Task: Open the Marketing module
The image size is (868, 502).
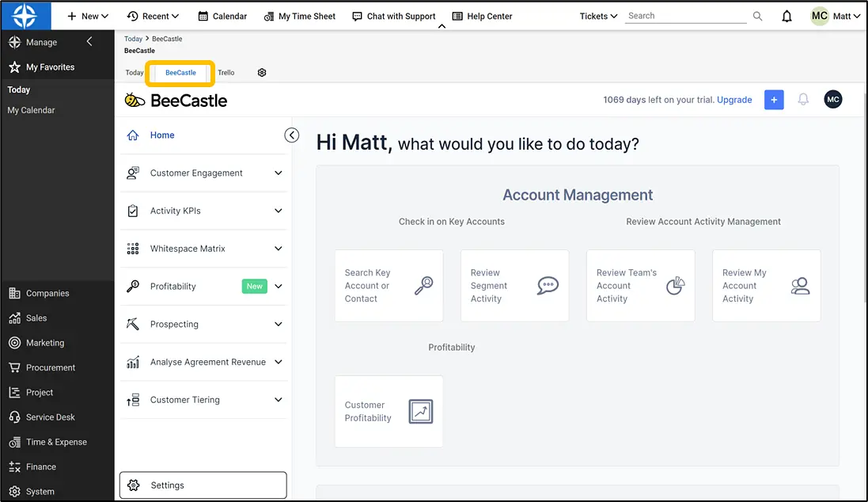Action: (36, 343)
